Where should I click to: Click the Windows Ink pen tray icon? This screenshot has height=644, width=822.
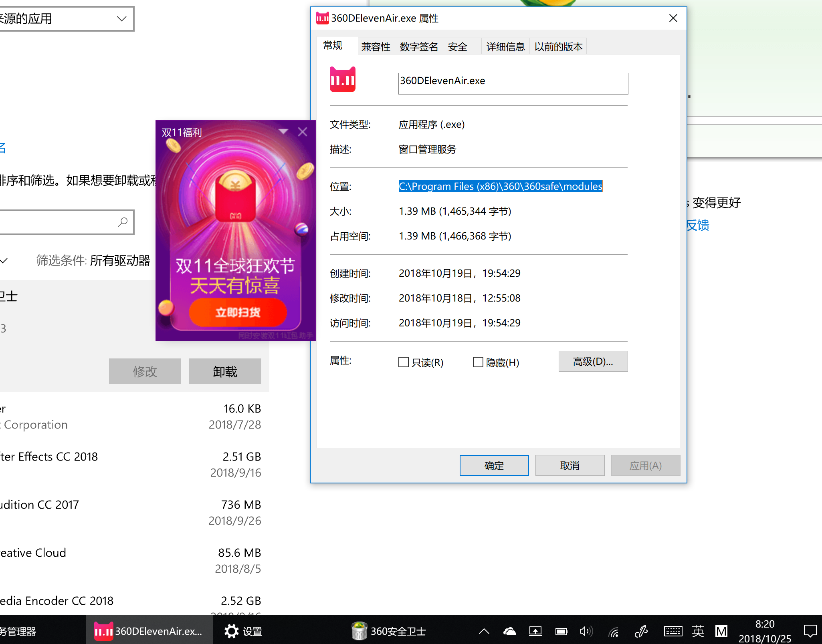pyautogui.click(x=641, y=632)
